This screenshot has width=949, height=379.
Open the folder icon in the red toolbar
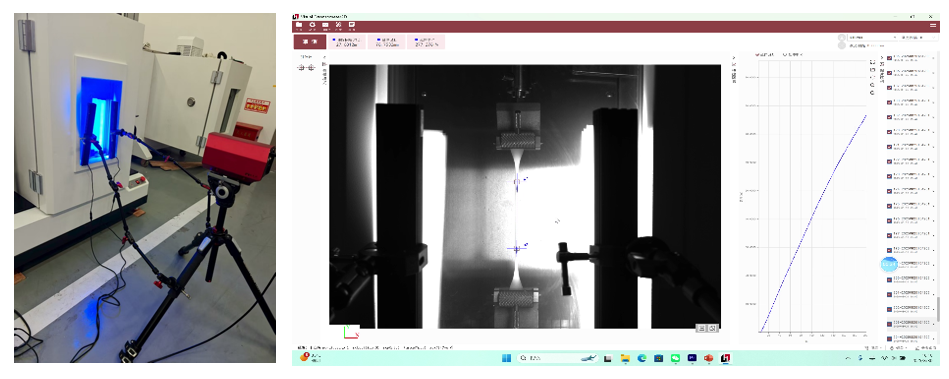click(x=298, y=26)
